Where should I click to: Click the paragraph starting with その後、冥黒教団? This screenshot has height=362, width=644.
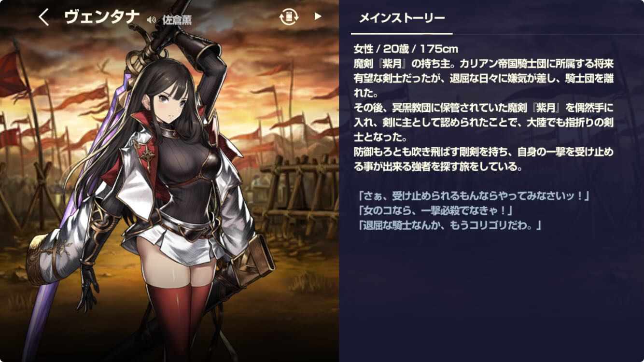pos(484,121)
